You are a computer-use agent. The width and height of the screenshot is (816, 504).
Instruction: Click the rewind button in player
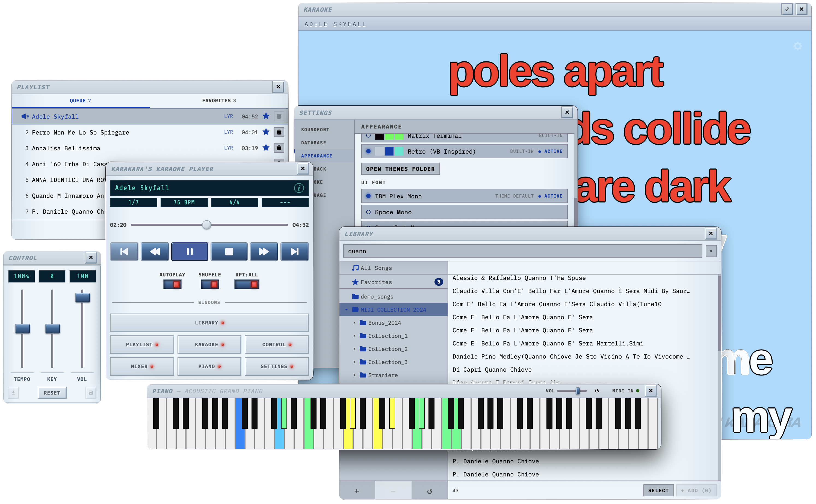coord(155,251)
